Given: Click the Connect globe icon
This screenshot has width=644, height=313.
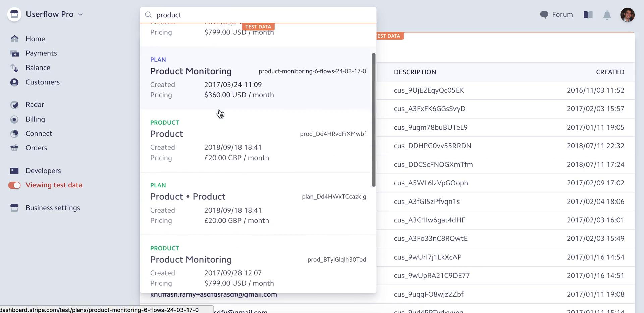Looking at the screenshot, I should [14, 134].
